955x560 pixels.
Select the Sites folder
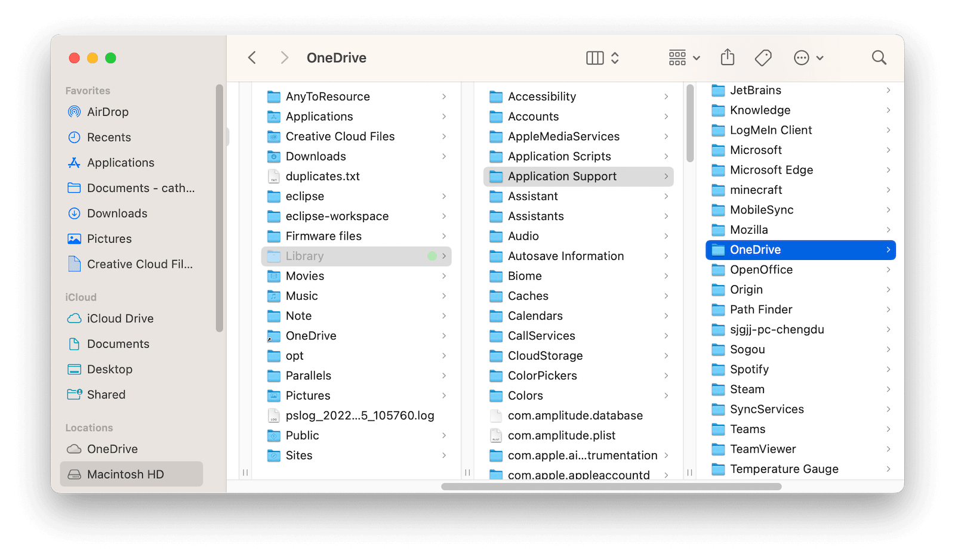coord(356,456)
